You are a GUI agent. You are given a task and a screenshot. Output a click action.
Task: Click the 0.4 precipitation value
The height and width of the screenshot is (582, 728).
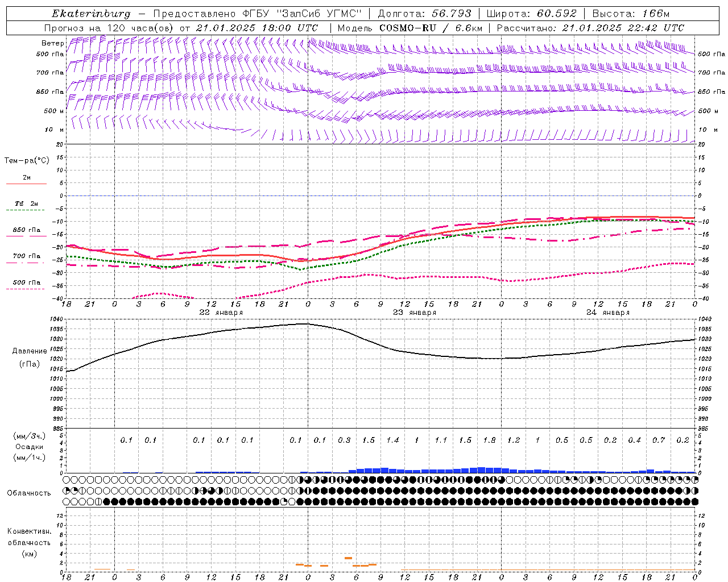coord(635,440)
